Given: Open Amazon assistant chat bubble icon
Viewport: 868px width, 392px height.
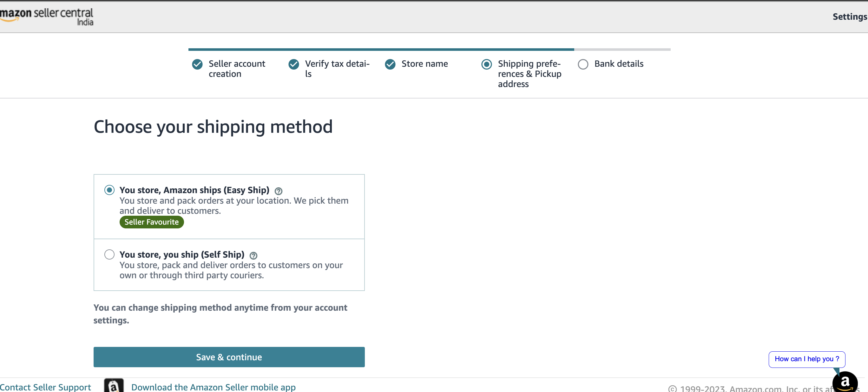Looking at the screenshot, I should [845, 382].
